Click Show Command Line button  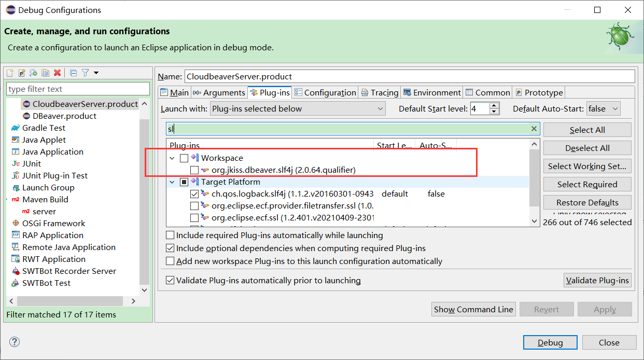click(473, 309)
